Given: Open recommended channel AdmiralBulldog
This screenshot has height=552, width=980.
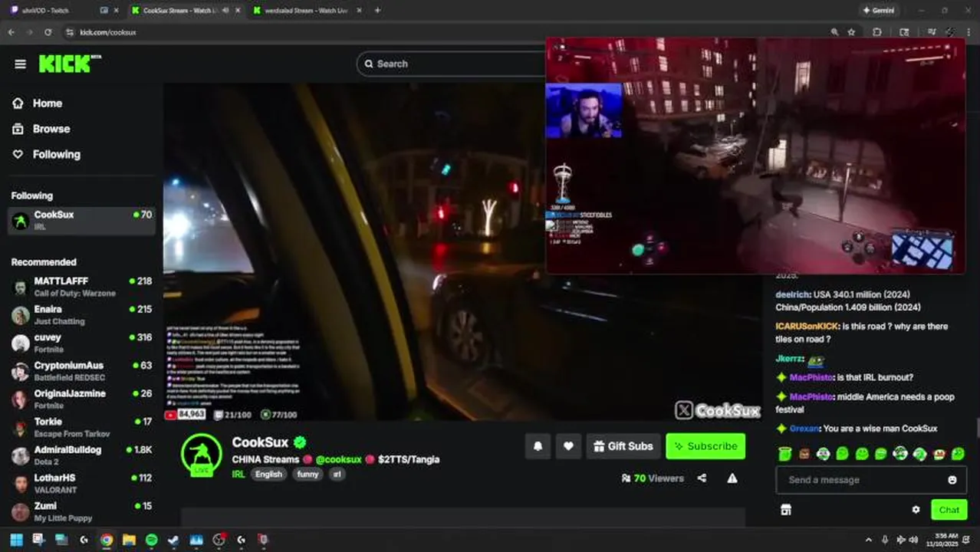Looking at the screenshot, I should coord(81,455).
